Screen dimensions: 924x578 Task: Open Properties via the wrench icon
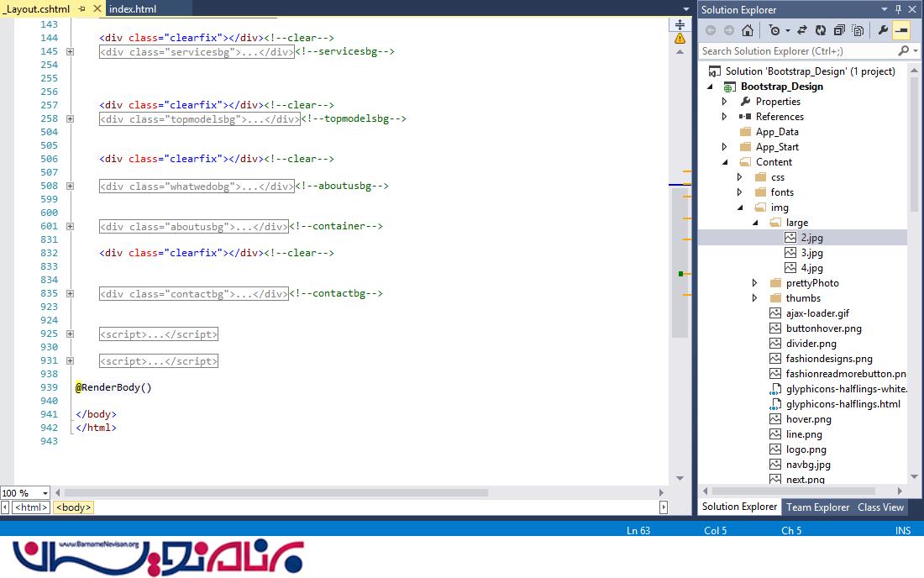click(882, 30)
